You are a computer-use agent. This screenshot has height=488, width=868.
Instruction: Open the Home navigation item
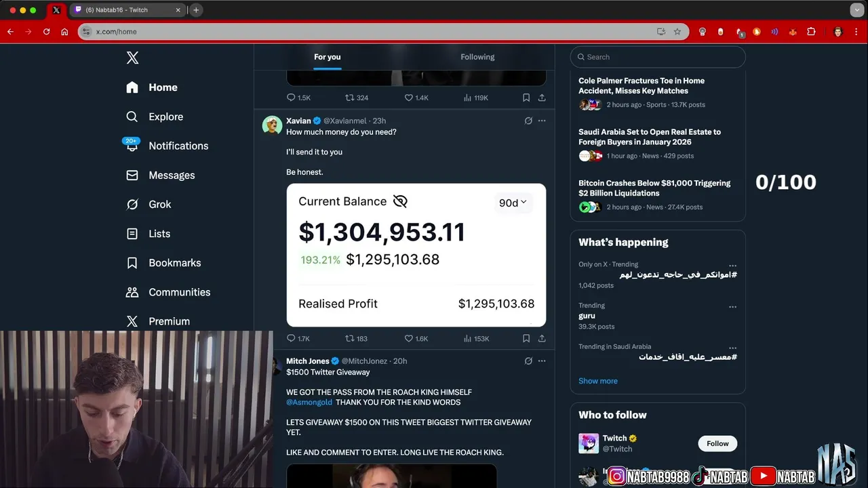coord(152,87)
